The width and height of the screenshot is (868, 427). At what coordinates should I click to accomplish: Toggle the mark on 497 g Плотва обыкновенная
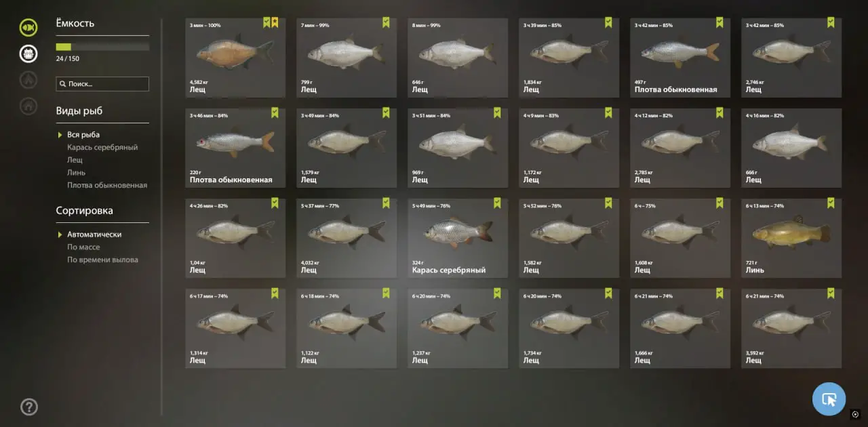tap(719, 23)
